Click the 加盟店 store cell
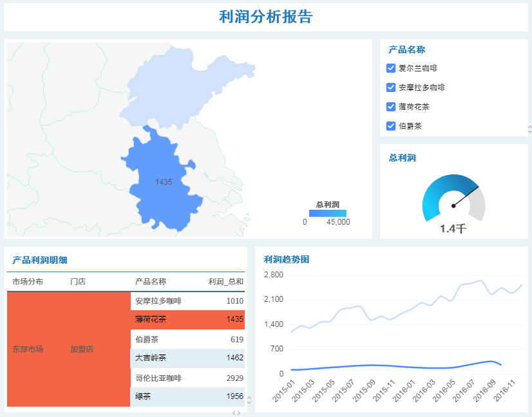Screen dimensions: 532x417 click(81, 349)
